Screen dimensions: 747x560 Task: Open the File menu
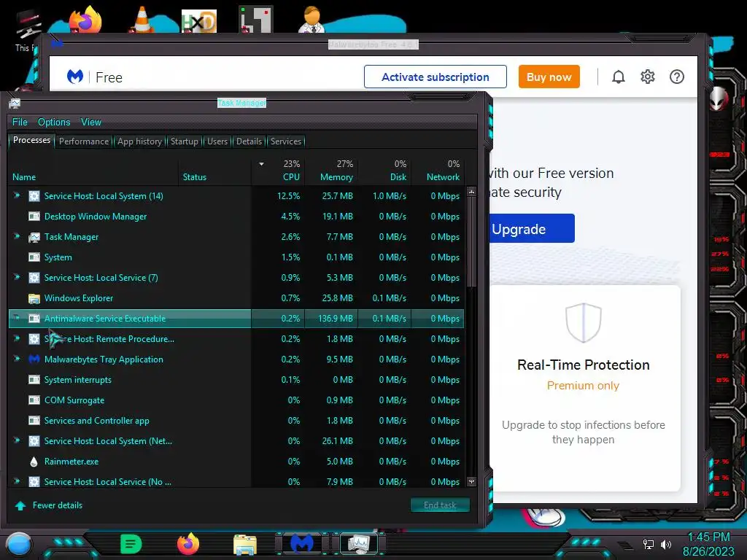pos(20,122)
